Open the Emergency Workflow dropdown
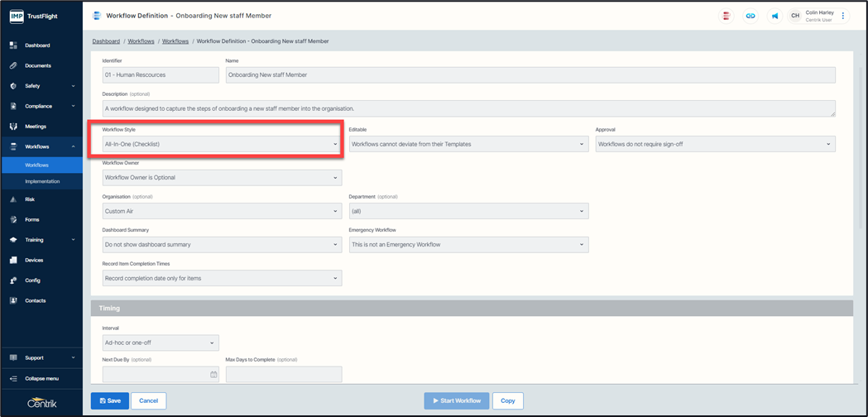 pyautogui.click(x=468, y=245)
